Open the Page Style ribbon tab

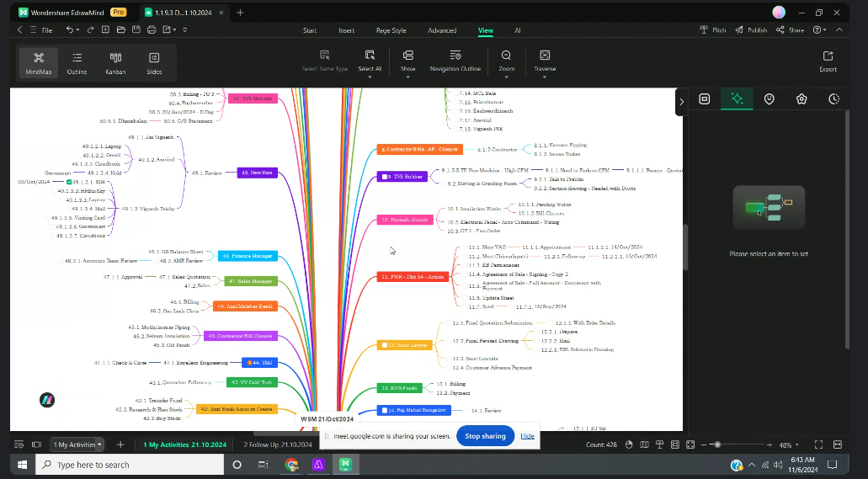(391, 30)
